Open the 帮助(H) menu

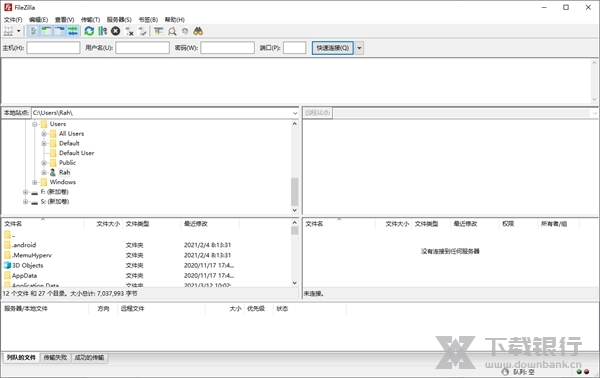pyautogui.click(x=174, y=20)
